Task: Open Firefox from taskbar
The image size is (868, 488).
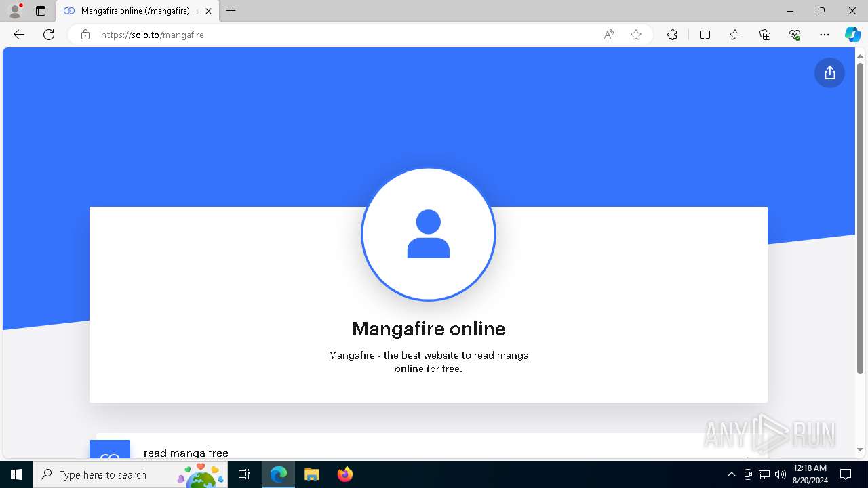Action: (344, 474)
